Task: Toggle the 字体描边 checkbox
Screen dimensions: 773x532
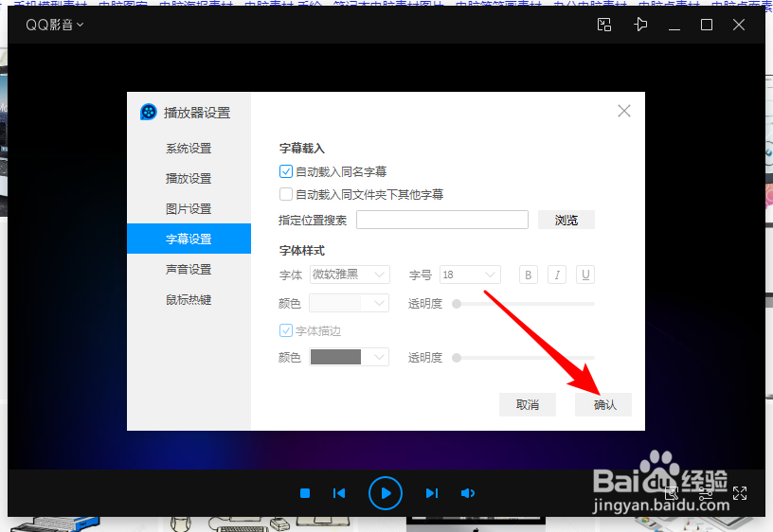Action: [x=286, y=330]
